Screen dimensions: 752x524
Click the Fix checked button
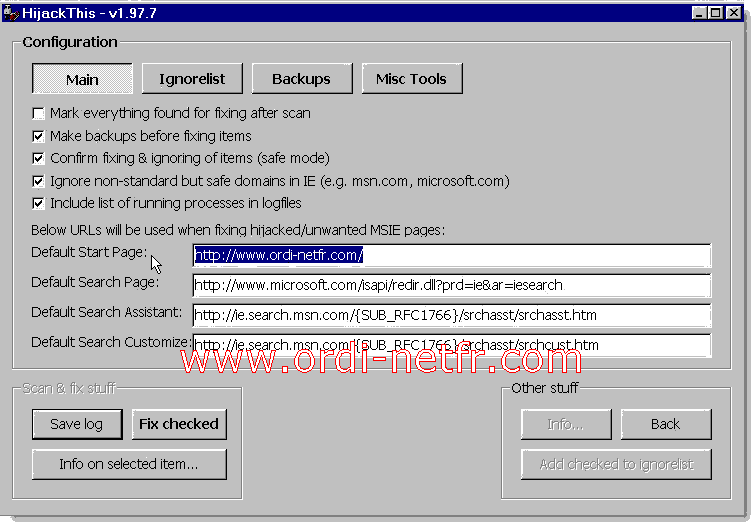[x=179, y=424]
